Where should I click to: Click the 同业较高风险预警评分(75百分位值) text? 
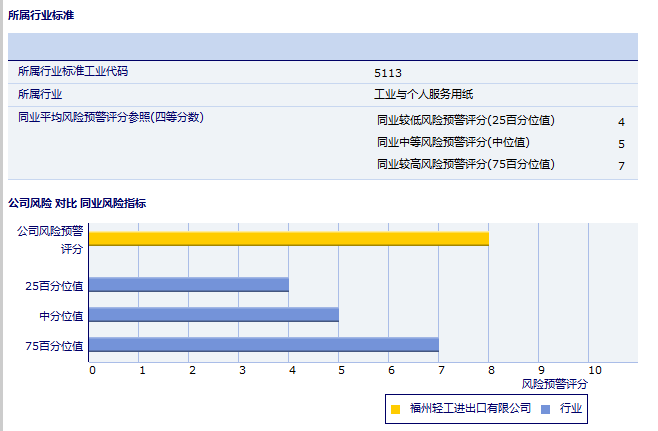(x=465, y=164)
